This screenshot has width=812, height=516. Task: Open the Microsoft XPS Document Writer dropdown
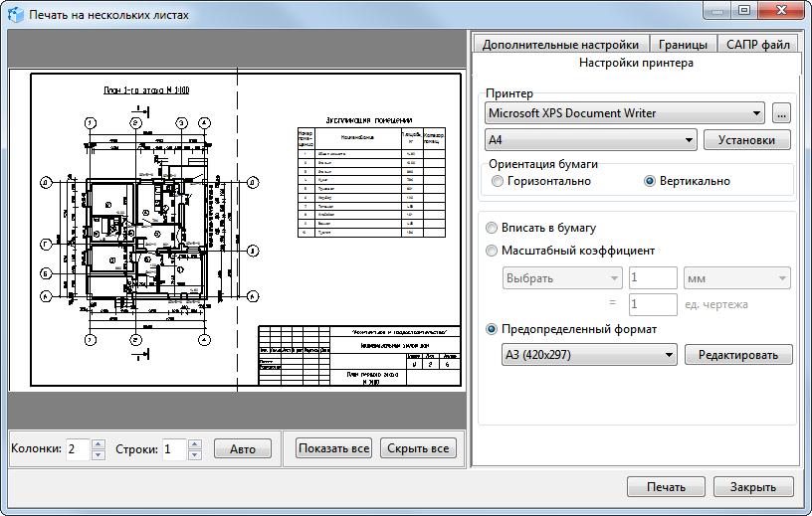click(624, 113)
